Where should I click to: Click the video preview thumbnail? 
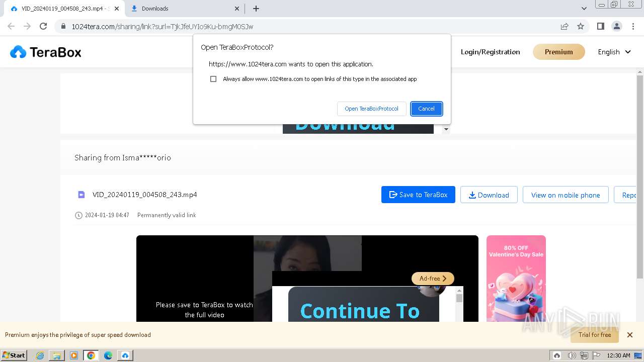(x=307, y=253)
